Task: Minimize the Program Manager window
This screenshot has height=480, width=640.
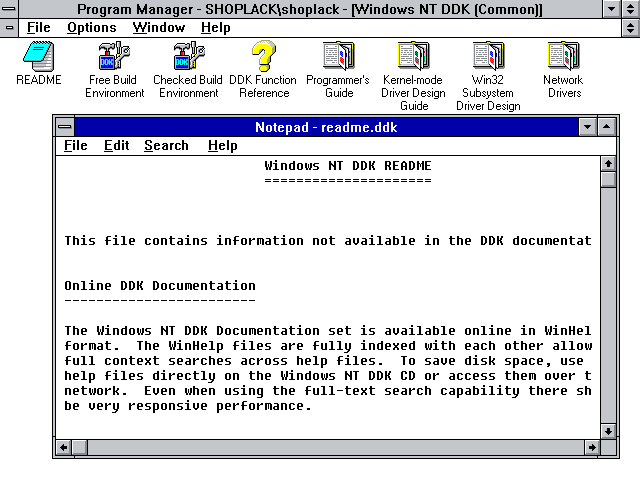Action: 611,9
